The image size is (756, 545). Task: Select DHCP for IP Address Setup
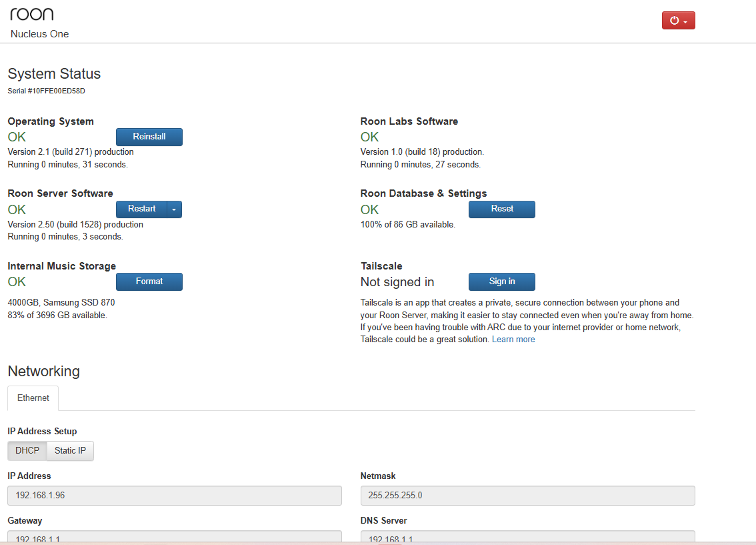point(27,451)
